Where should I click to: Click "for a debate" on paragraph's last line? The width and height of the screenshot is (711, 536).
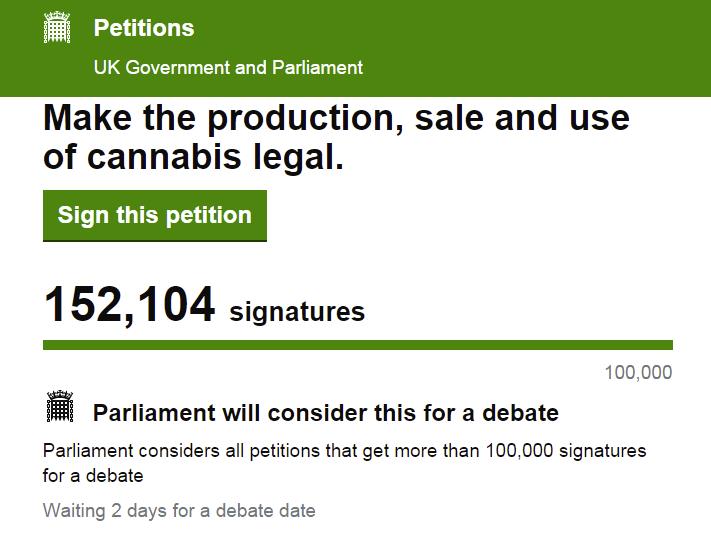93,476
